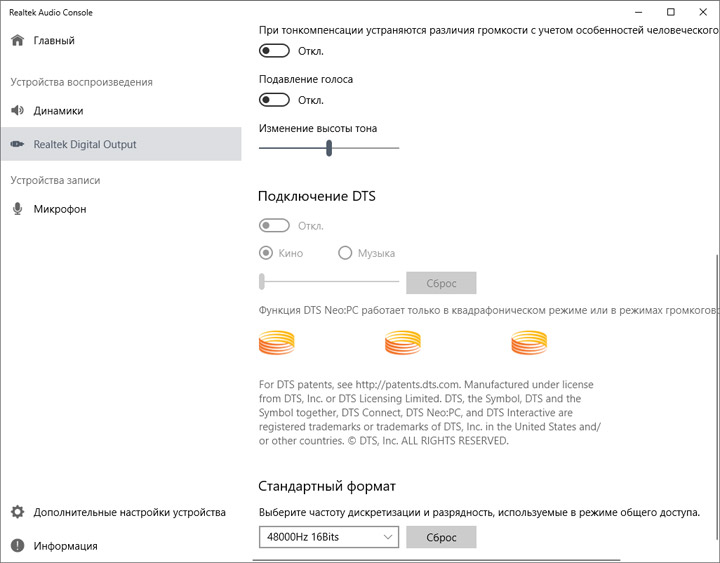Click the middle orange DTS ring icon
This screenshot has width=720, height=563.
pos(403,345)
